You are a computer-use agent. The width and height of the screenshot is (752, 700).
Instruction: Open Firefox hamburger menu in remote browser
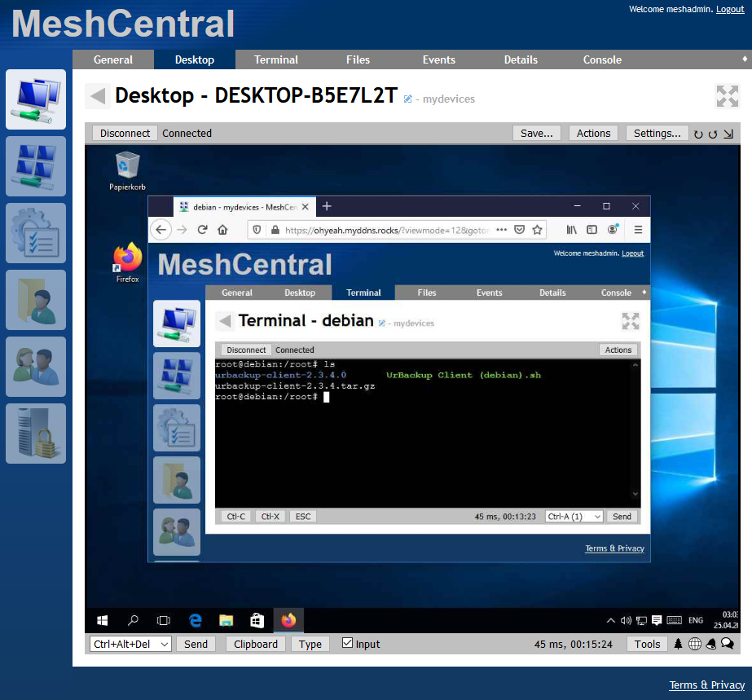[638, 230]
